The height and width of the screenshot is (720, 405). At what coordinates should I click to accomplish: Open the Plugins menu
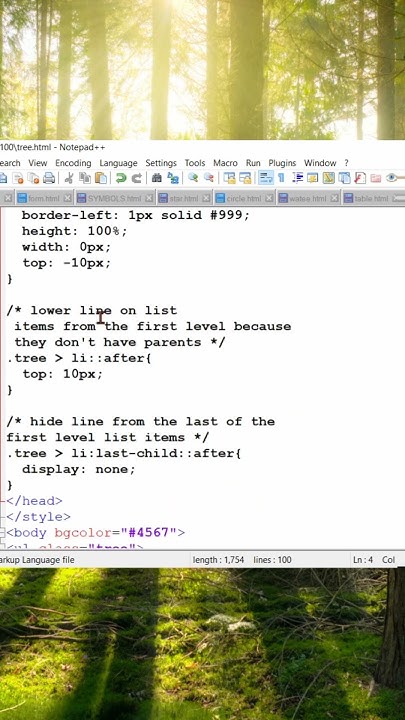pos(282,163)
